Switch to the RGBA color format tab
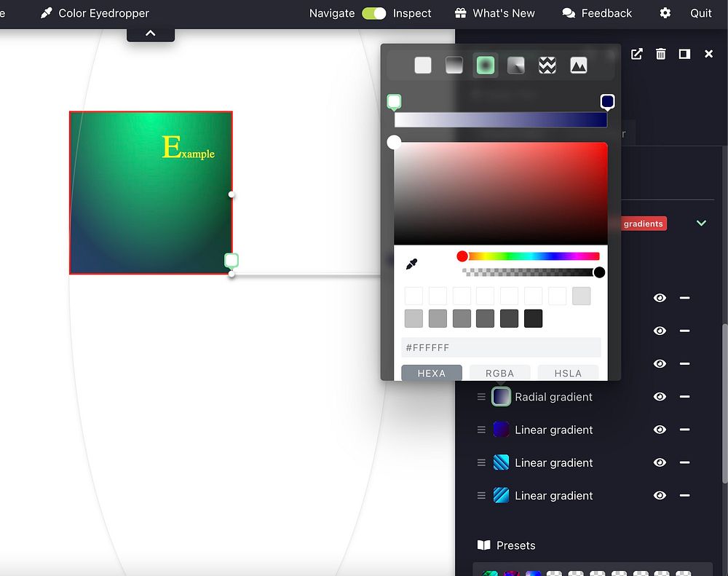 (499, 373)
